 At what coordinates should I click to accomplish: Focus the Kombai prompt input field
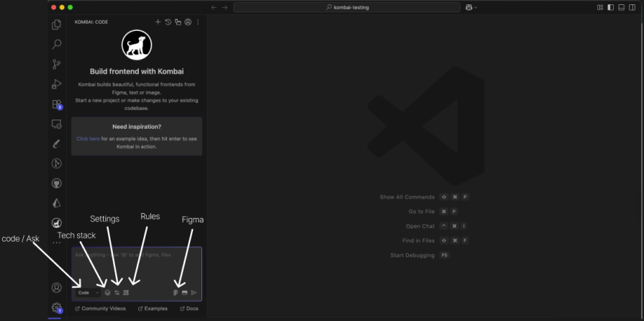pos(137,266)
